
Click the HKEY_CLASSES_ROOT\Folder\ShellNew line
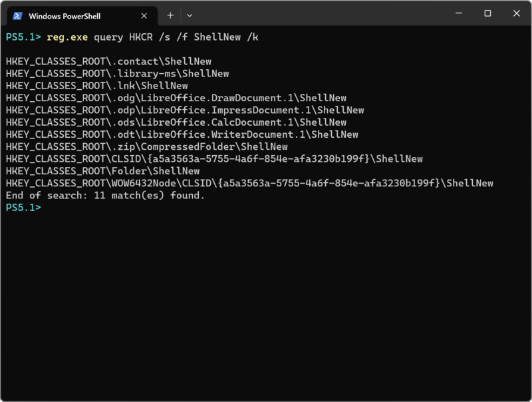(102, 171)
